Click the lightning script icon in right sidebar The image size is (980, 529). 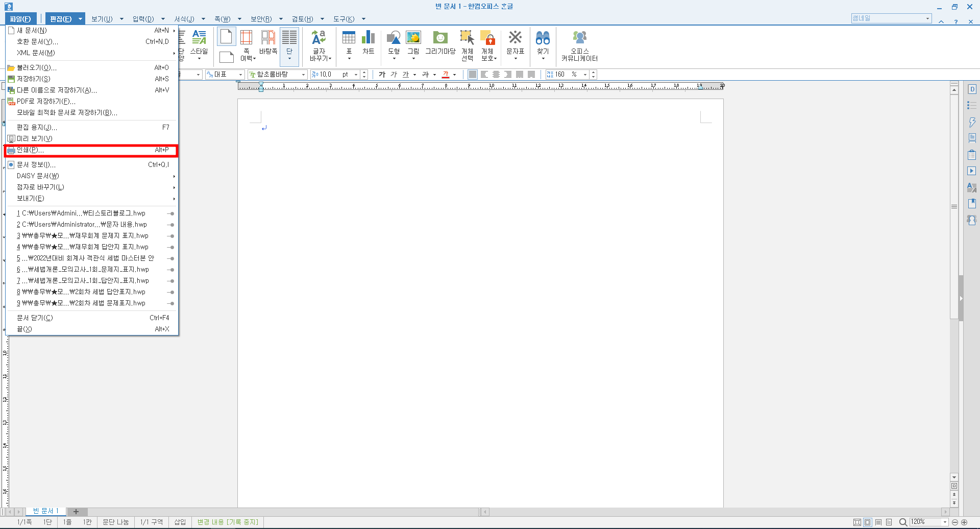click(x=972, y=122)
